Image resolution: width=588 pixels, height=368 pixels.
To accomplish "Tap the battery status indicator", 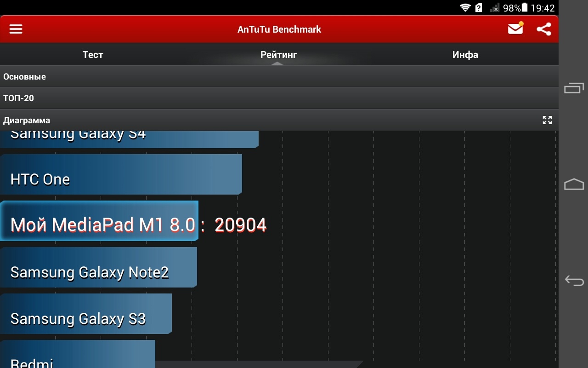I will (525, 8).
